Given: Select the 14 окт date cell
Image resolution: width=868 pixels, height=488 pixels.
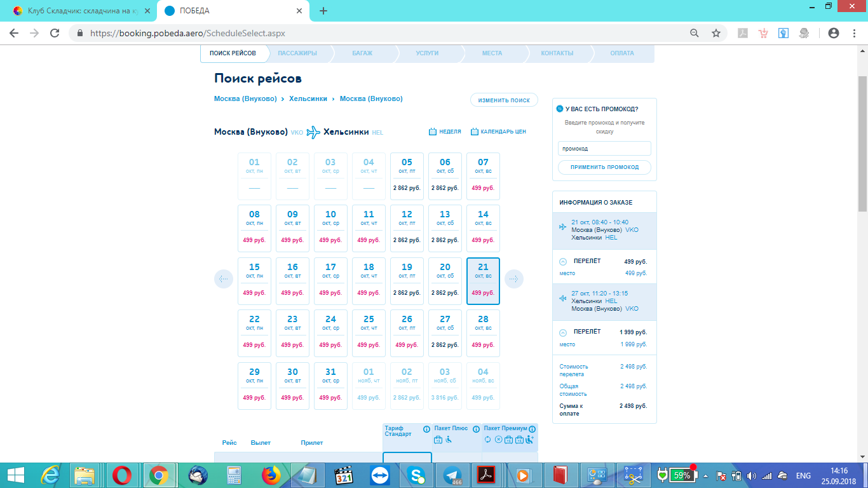Looking at the screenshot, I should click(483, 228).
